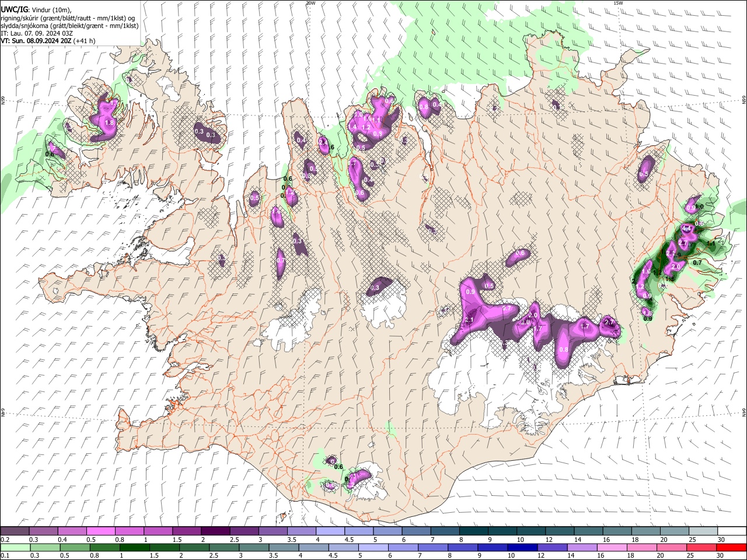The image size is (747, 560).
Task: Select the bottom-row blue-gray swatch at 4
Action: (x=313, y=548)
